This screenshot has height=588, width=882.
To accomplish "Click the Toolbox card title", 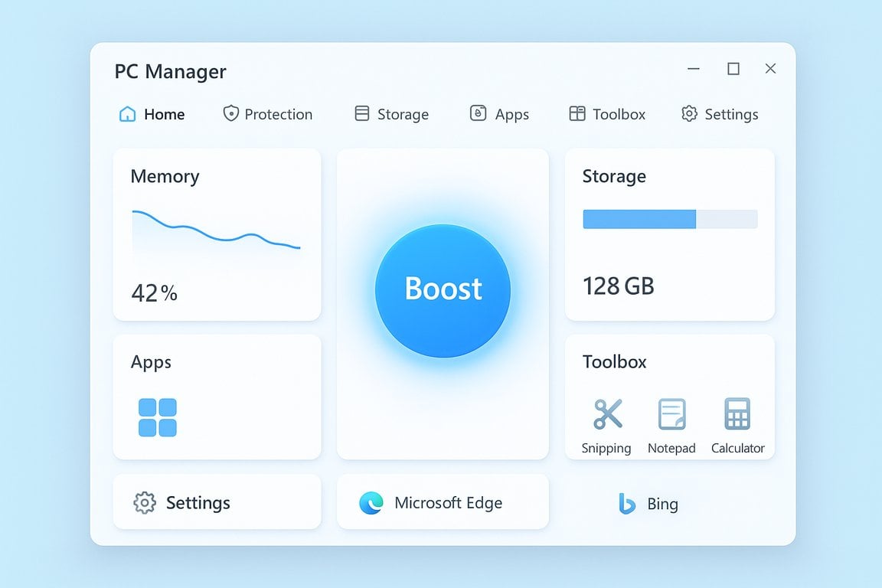I will tap(614, 362).
